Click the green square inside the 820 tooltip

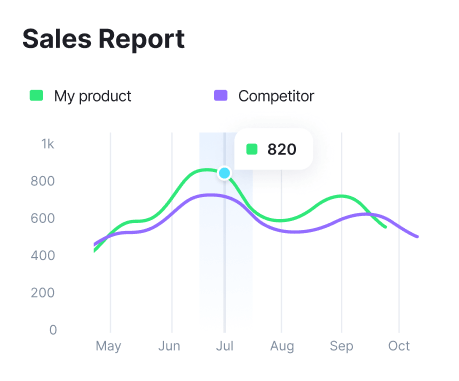252,149
